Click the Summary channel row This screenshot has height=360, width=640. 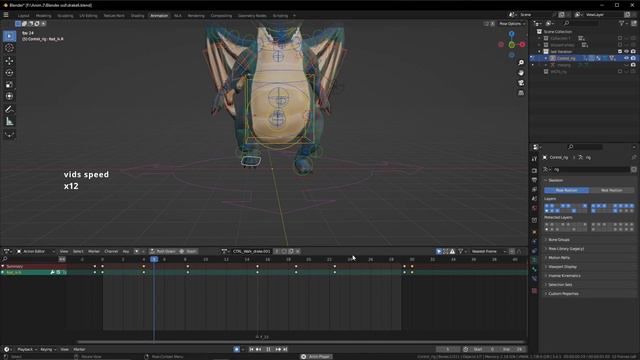(x=33, y=266)
